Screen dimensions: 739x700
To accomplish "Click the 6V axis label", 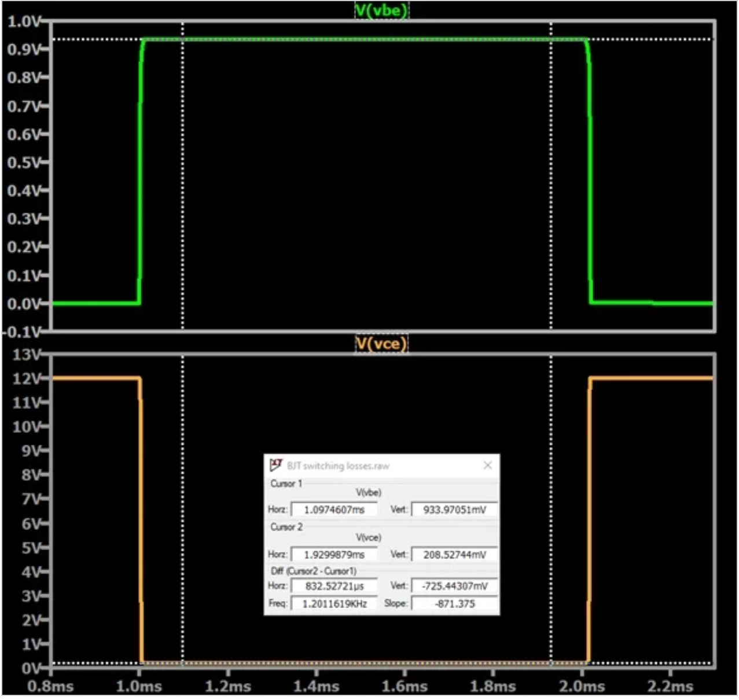I will pos(30,524).
